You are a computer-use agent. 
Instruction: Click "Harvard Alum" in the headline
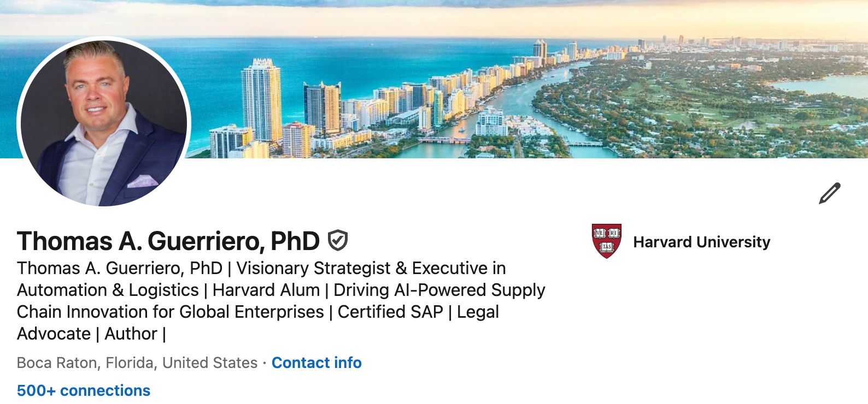tap(266, 290)
